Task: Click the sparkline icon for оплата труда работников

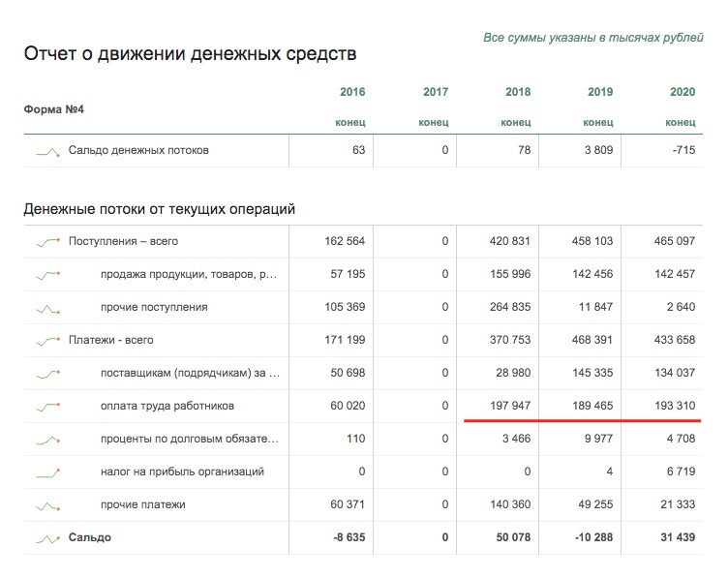Action: [x=47, y=408]
